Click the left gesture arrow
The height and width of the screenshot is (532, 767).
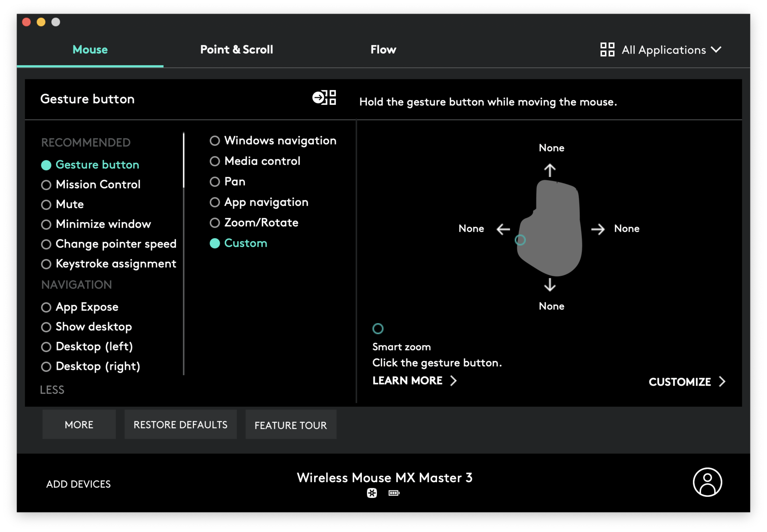503,229
